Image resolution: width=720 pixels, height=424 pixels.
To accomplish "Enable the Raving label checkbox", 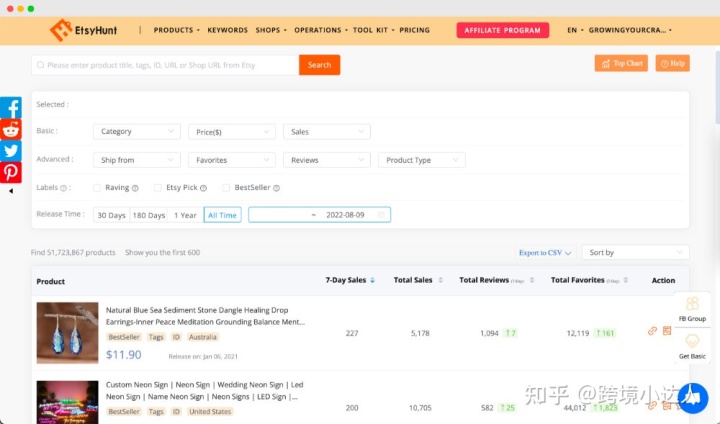I will coord(97,187).
